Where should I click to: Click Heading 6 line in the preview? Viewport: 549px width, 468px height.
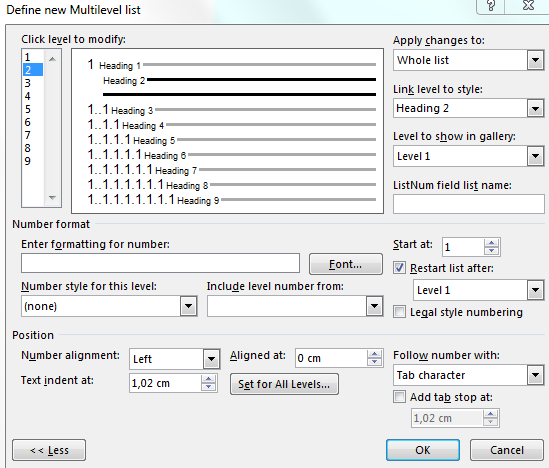[231, 155]
